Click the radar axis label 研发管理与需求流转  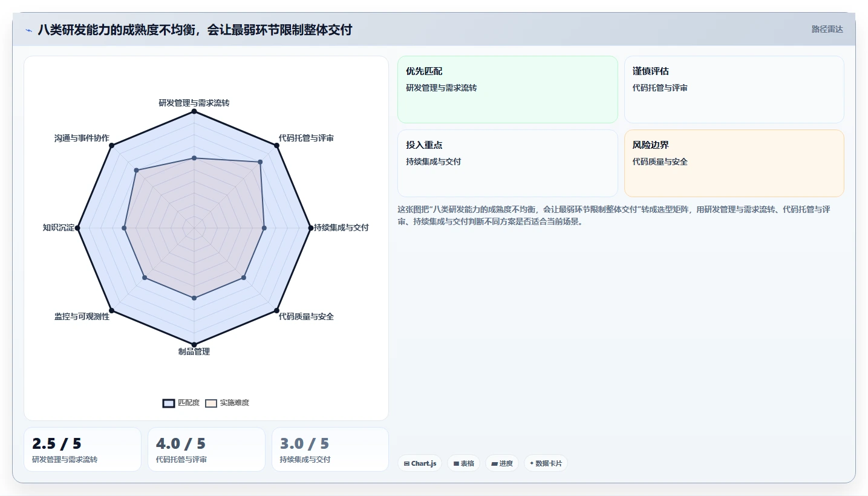pyautogui.click(x=194, y=103)
